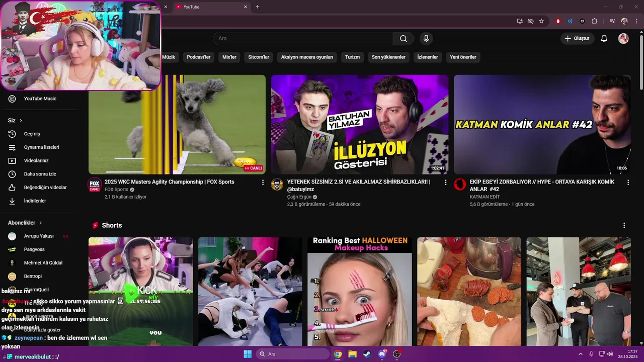The width and height of the screenshot is (644, 362).
Task: Open Mehmet Ali Güldal channel
Action: [39, 263]
